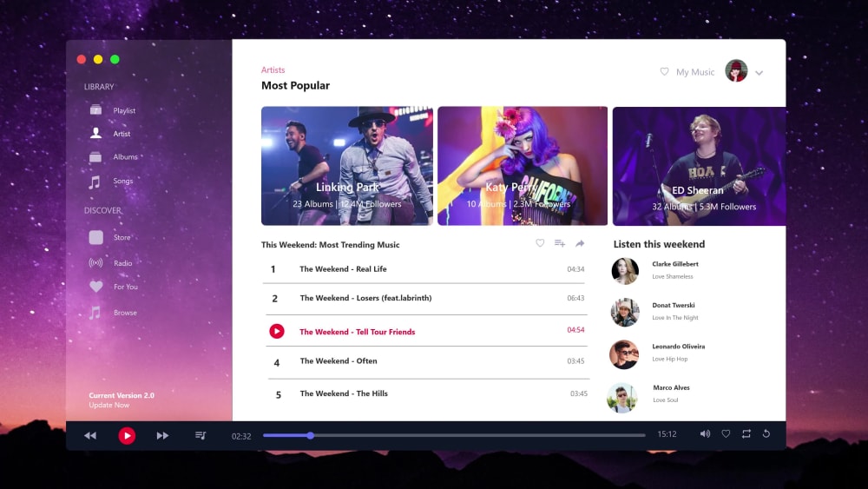Image resolution: width=868 pixels, height=489 pixels.
Task: Mute the volume speaker icon
Action: [x=705, y=433]
